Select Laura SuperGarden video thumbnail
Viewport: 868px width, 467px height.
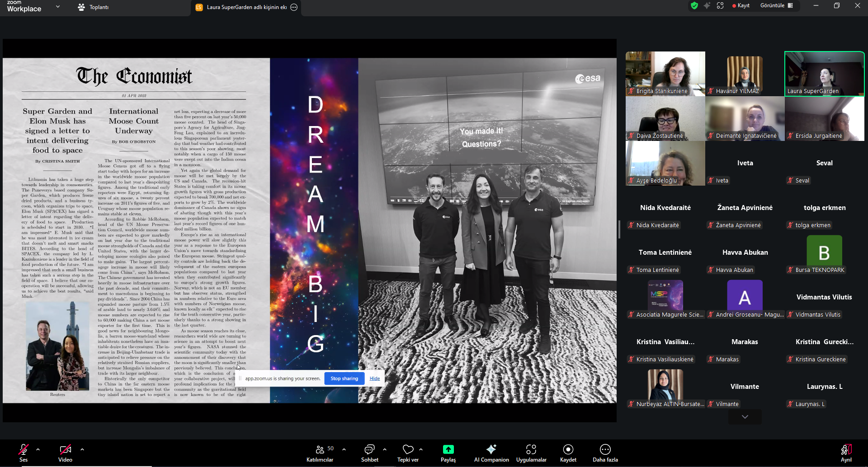pos(824,73)
